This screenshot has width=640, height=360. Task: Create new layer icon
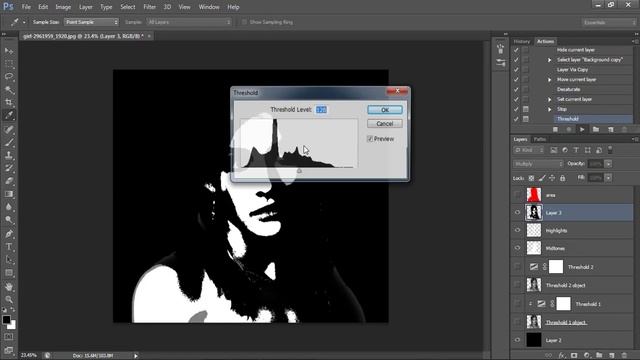point(611,356)
